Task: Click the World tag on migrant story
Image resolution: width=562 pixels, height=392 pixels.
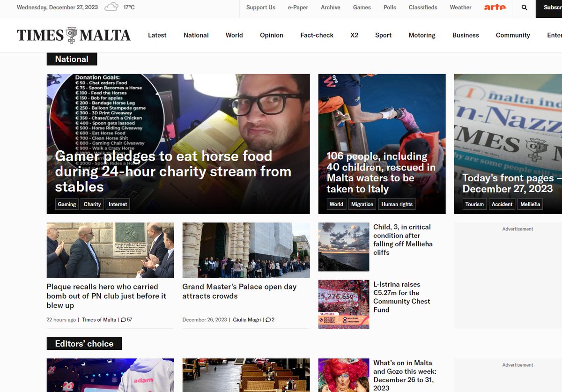Action: (x=336, y=204)
